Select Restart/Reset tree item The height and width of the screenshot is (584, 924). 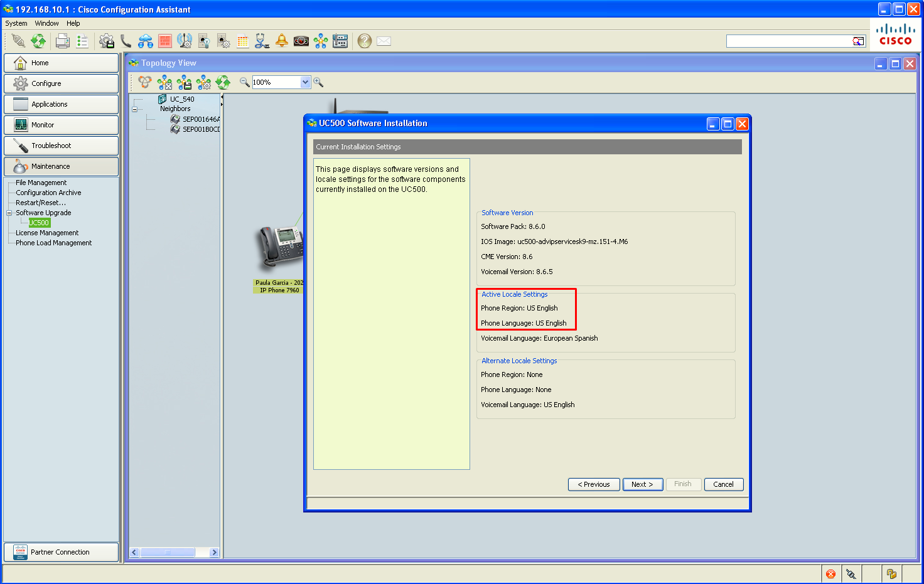click(x=41, y=203)
